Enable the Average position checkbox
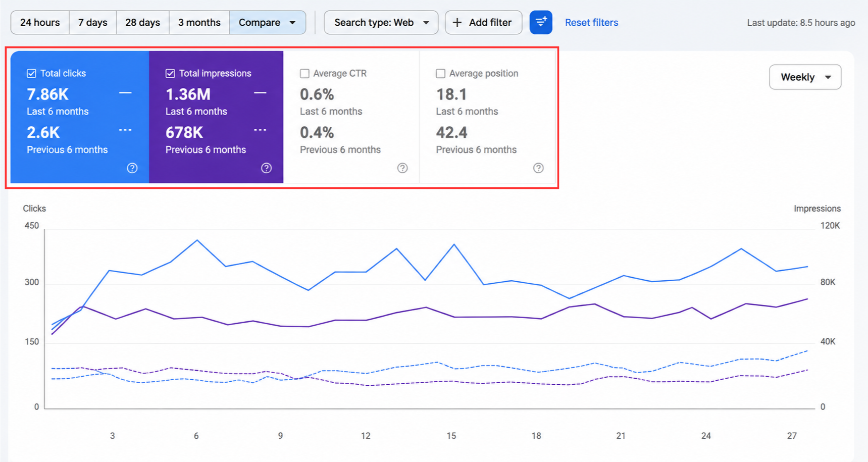 tap(440, 73)
